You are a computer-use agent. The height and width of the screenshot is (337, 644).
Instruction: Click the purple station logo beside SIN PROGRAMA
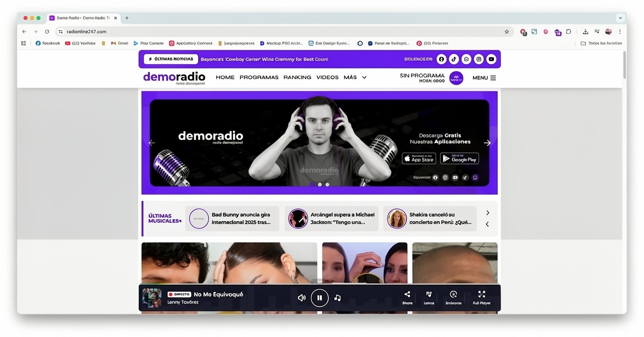pyautogui.click(x=456, y=78)
